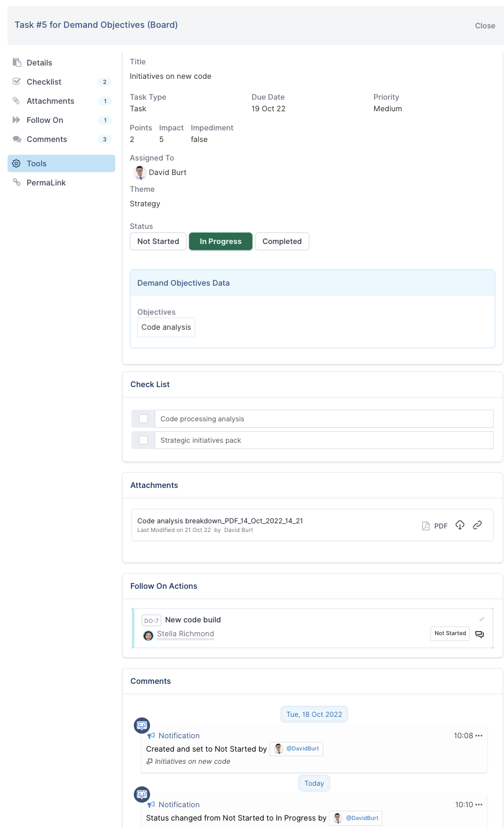Open options menu on 10:08 notification
The image size is (504, 831).
coord(479,736)
